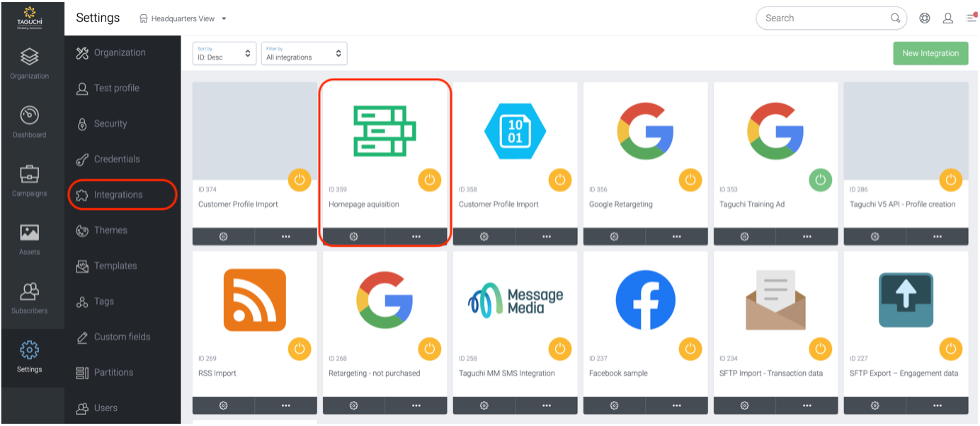The height and width of the screenshot is (426, 980).
Task: Open more options for Homepage aquisition card
Action: coord(416,237)
